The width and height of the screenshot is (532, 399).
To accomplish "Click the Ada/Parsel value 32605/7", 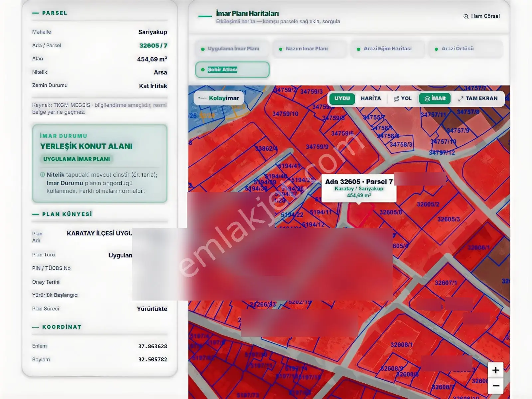I will pyautogui.click(x=153, y=46).
